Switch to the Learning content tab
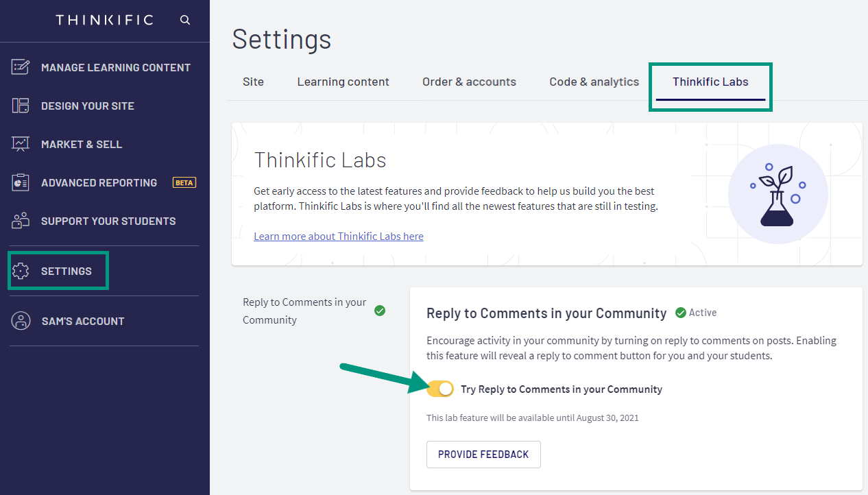Screen dimensions: 868x495 pos(343,82)
